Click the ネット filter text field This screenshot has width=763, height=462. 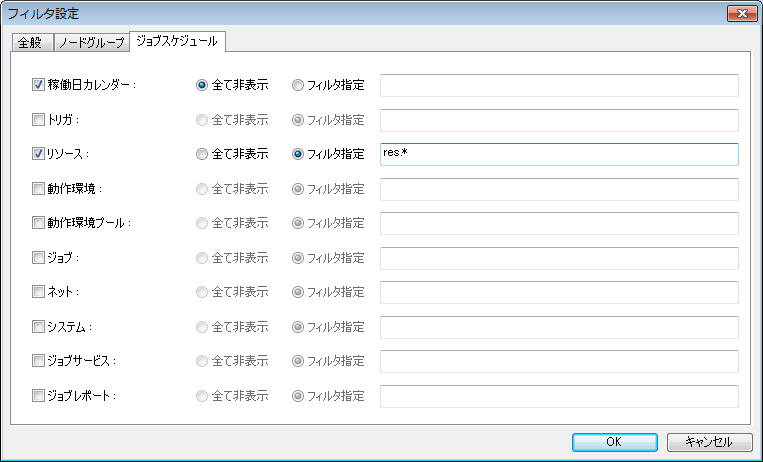pyautogui.click(x=559, y=293)
